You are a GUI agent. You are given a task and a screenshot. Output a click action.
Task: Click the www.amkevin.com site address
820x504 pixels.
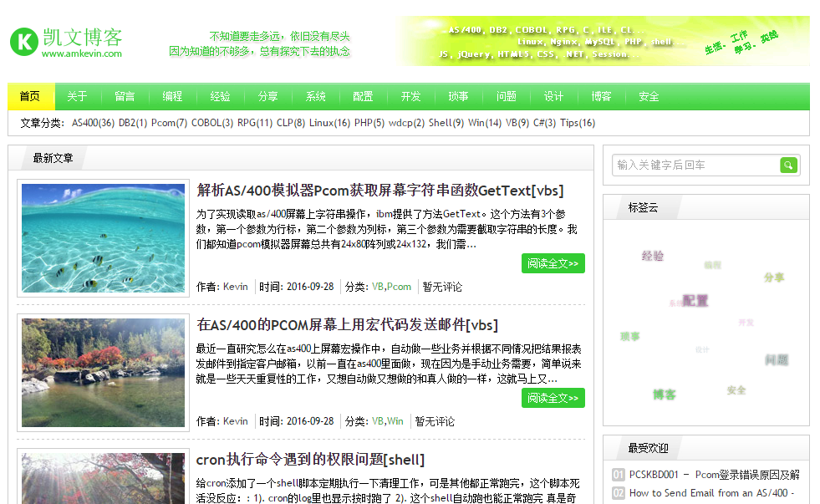[82, 53]
